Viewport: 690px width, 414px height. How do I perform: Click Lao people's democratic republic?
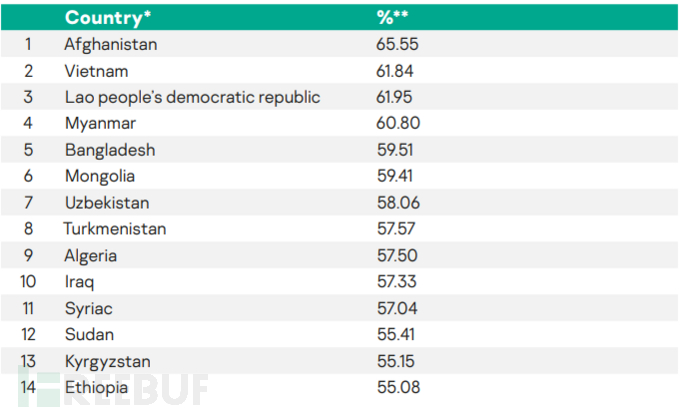[192, 97]
